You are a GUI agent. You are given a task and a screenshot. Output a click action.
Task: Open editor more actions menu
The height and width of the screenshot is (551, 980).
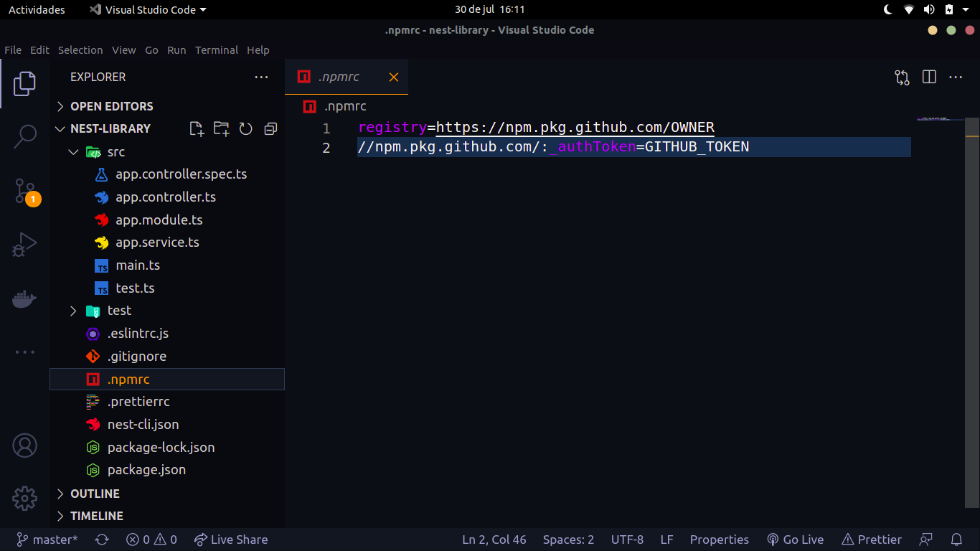[956, 77]
